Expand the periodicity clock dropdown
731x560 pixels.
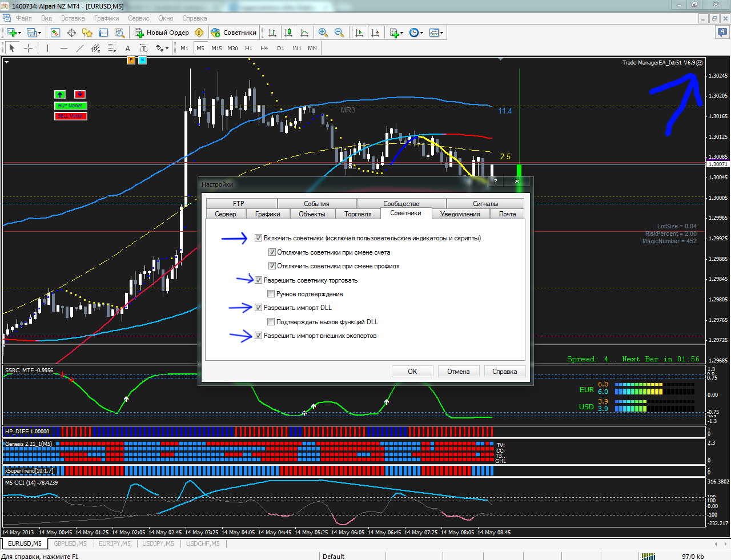point(421,33)
